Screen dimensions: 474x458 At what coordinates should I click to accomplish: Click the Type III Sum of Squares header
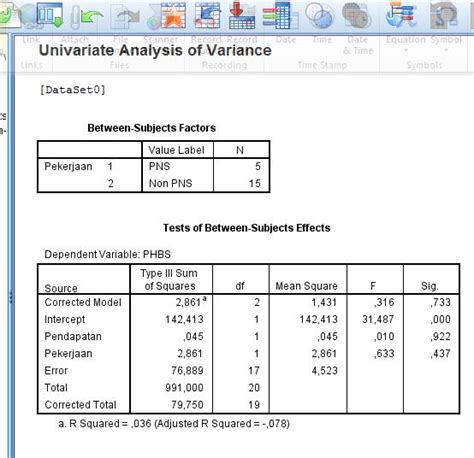click(x=170, y=280)
